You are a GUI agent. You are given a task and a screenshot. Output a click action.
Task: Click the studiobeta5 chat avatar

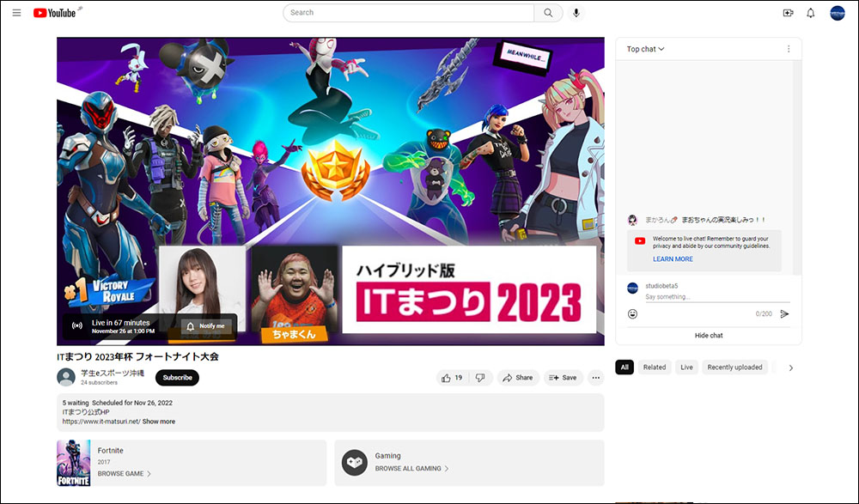pyautogui.click(x=633, y=288)
